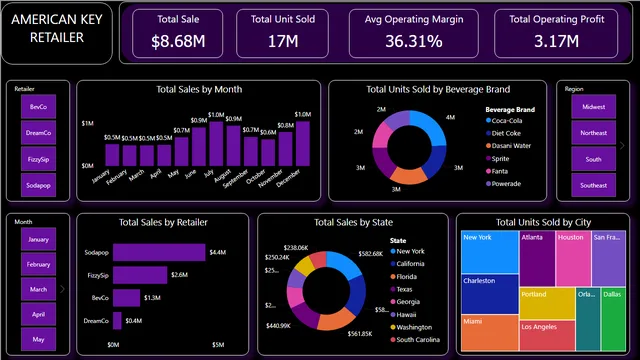Filter the Region slicer to Midwest
640x360 pixels.
[x=593, y=107]
